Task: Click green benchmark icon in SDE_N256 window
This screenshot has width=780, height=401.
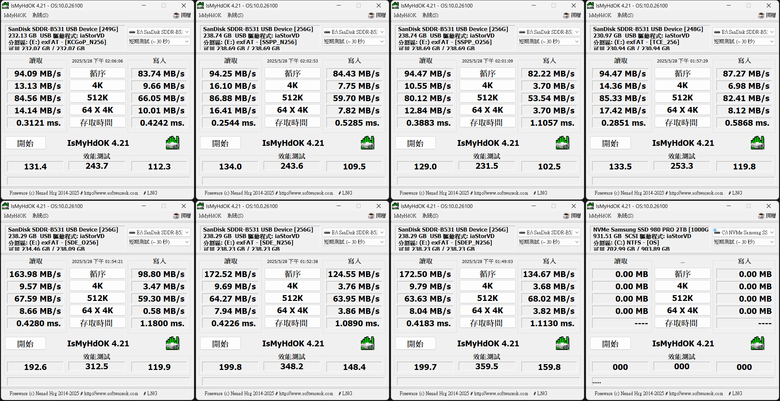Action: coord(368,343)
